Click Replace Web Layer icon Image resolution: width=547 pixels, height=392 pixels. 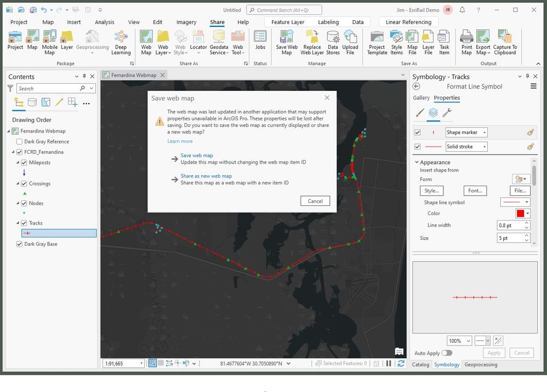pos(312,42)
